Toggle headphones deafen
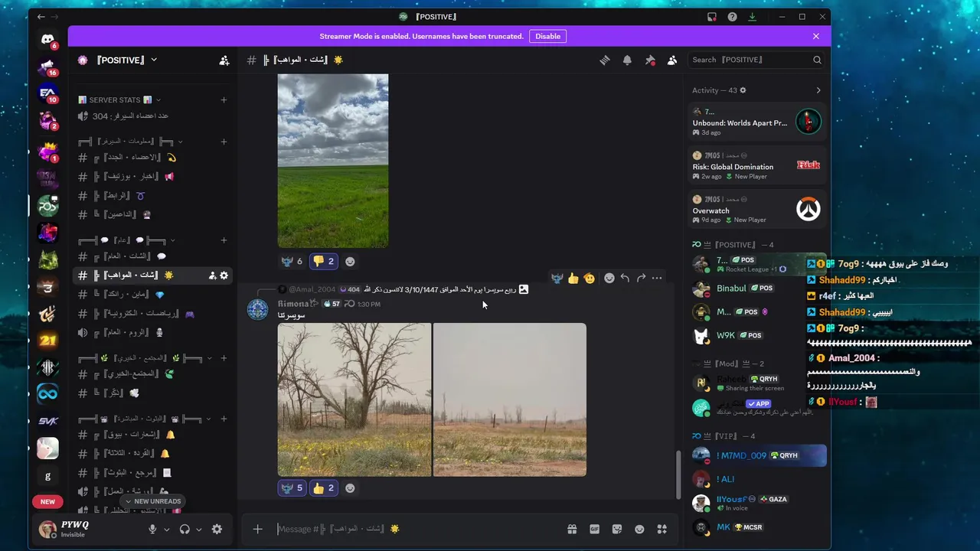 [x=185, y=529]
